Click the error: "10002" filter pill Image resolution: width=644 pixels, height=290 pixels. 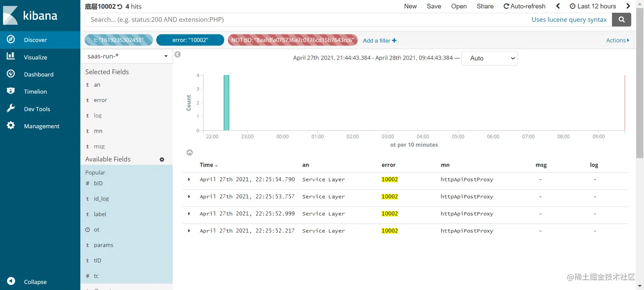coord(190,40)
